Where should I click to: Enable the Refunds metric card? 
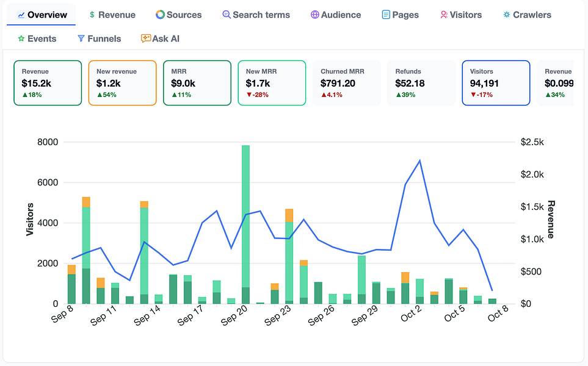coord(421,83)
